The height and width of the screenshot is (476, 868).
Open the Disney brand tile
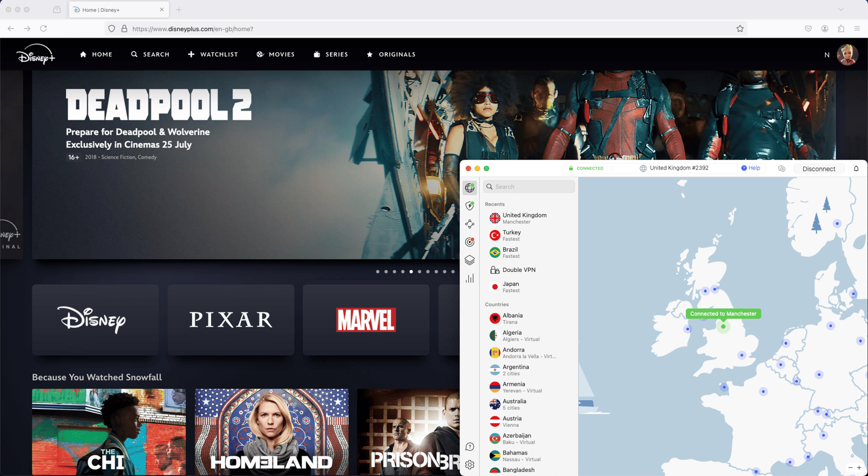click(x=95, y=320)
